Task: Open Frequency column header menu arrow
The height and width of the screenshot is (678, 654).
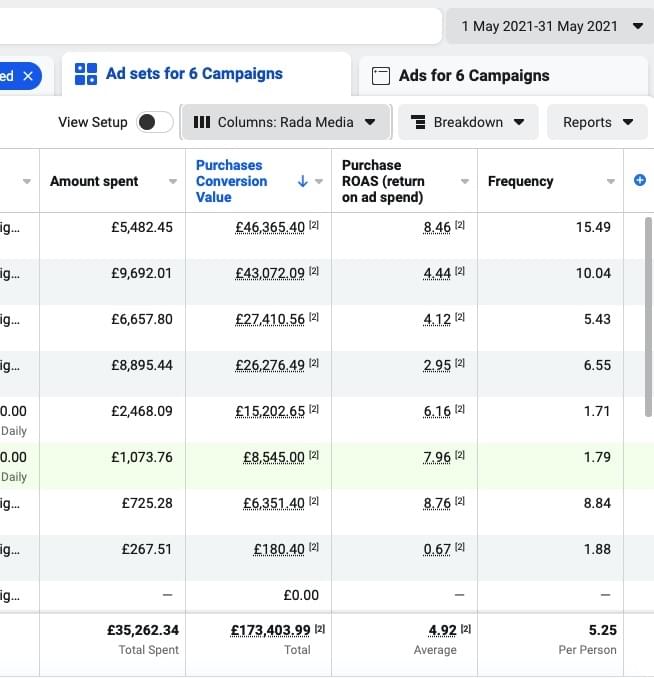Action: [611, 181]
